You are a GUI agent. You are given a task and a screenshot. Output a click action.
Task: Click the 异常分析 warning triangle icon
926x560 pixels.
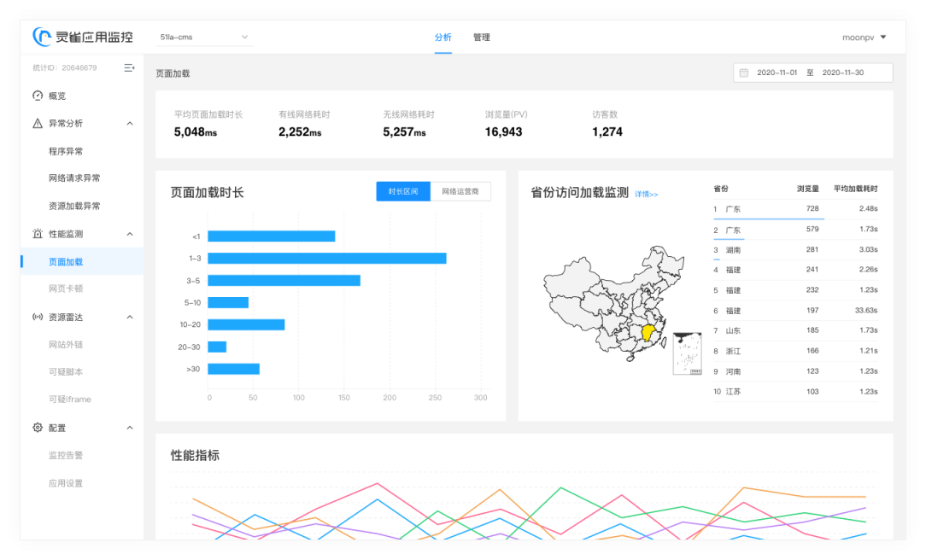[38, 123]
